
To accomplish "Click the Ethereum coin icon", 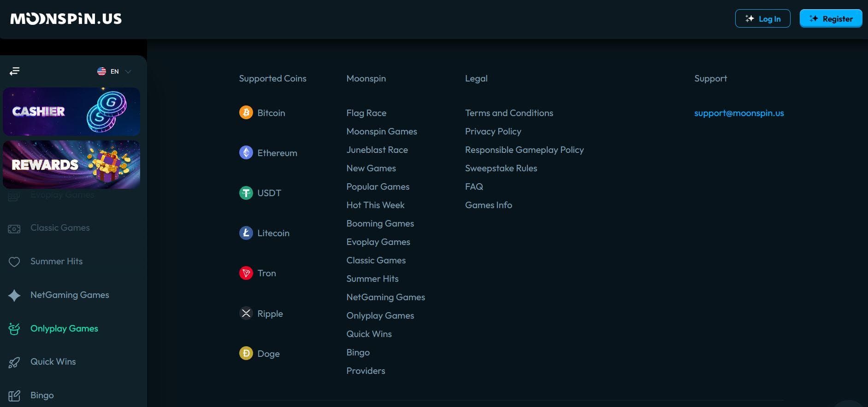I will [x=246, y=153].
